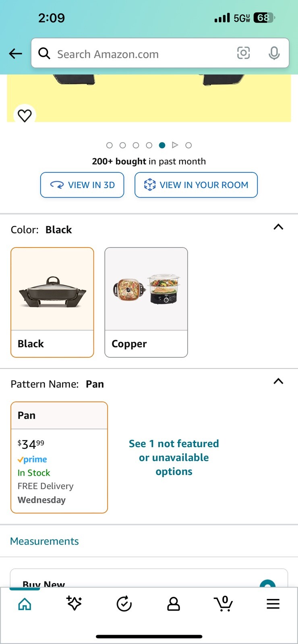Collapse the Pattern Name section
The image size is (298, 644).
point(278,382)
